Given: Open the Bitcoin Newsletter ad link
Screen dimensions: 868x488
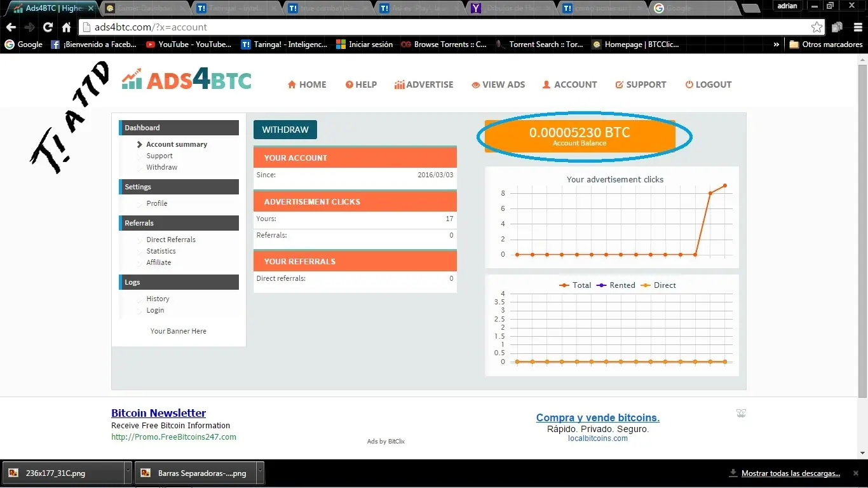Looking at the screenshot, I should click(158, 413).
